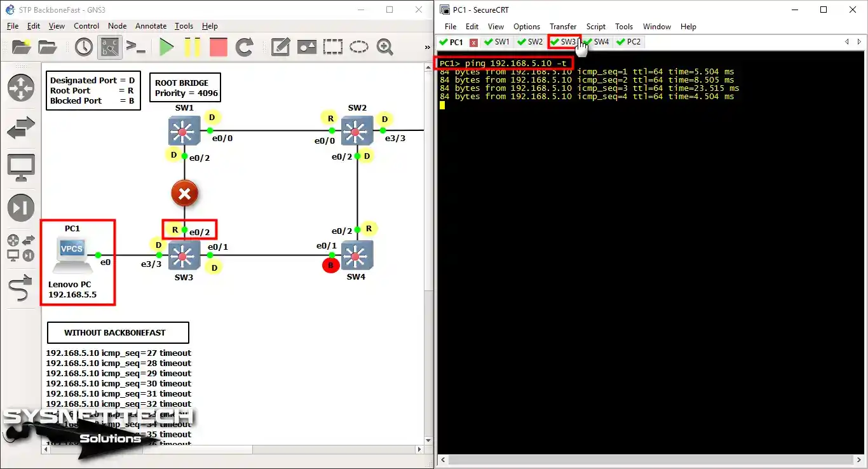Click the New blank project icon in GNS3
Image resolution: width=868 pixels, height=469 pixels.
[21, 47]
